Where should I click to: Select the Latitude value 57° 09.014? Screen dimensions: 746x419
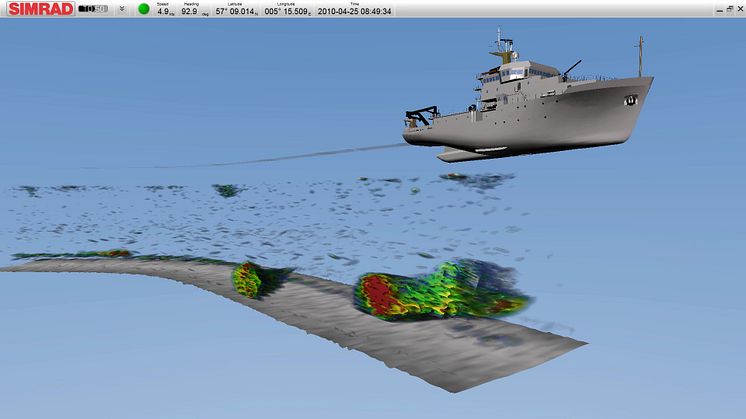(x=237, y=10)
